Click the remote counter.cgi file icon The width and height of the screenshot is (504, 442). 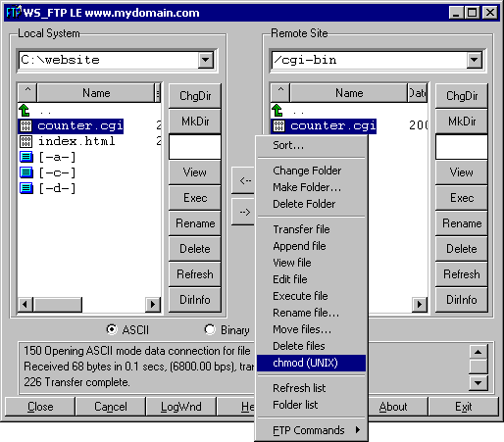[278, 125]
